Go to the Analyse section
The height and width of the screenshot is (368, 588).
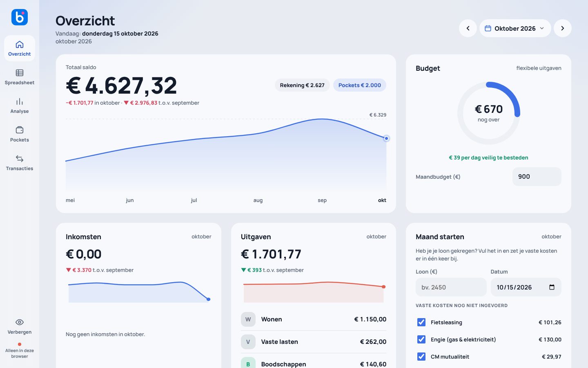point(20,105)
